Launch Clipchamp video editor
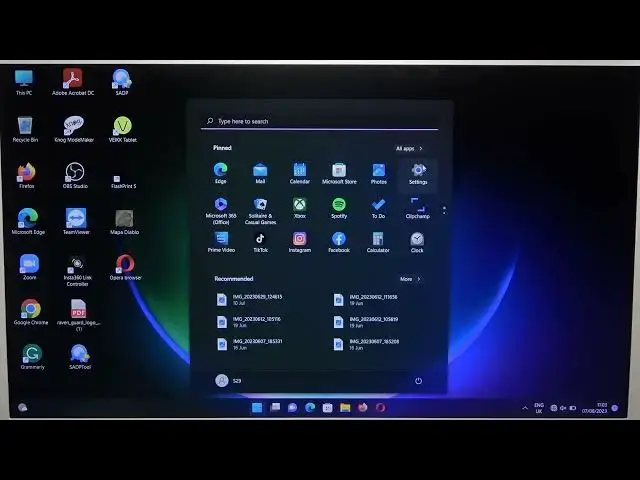Viewport: 640px width, 480px height. (418, 208)
